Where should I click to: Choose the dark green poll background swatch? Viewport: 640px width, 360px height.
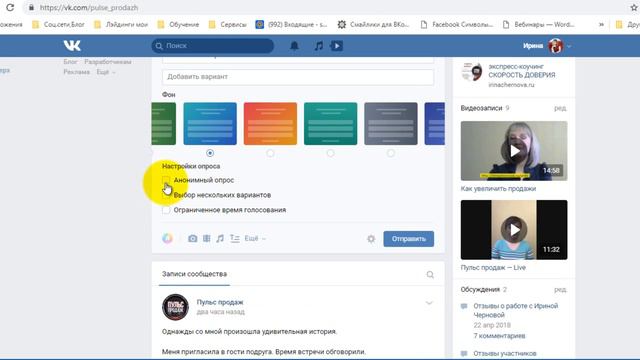point(164,124)
